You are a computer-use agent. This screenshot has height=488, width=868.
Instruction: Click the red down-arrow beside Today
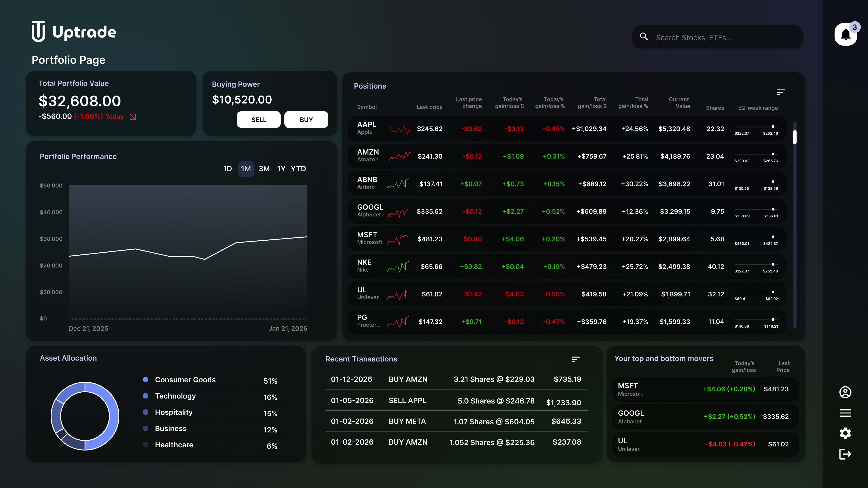[133, 117]
